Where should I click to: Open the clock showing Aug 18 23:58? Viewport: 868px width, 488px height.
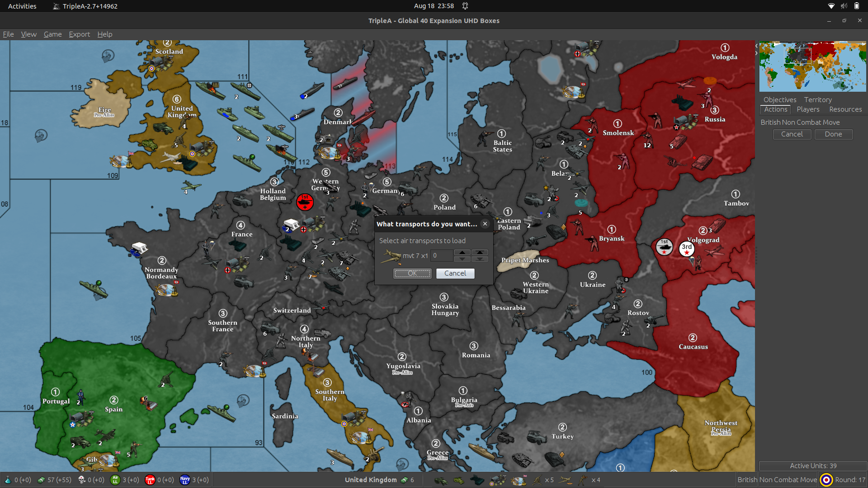point(434,6)
